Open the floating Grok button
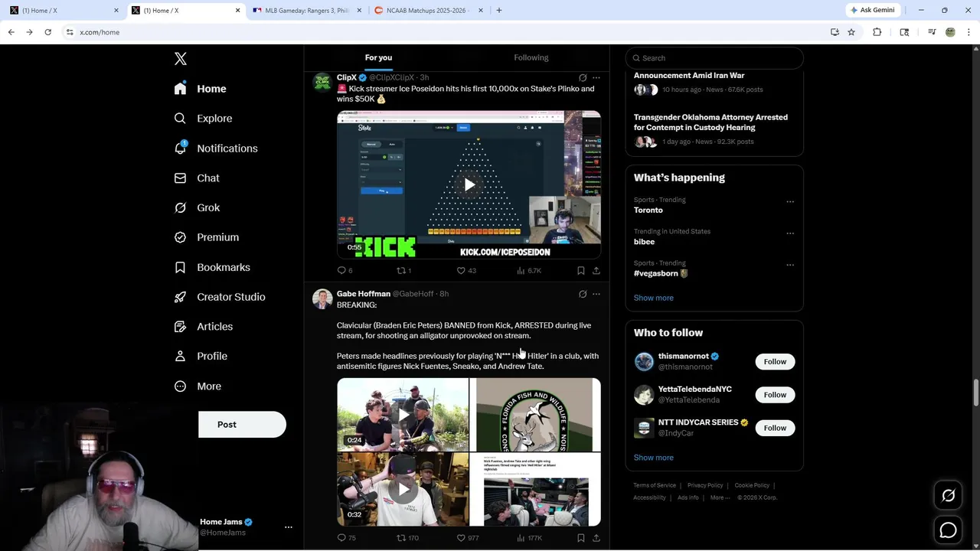980x551 pixels. pos(948,496)
